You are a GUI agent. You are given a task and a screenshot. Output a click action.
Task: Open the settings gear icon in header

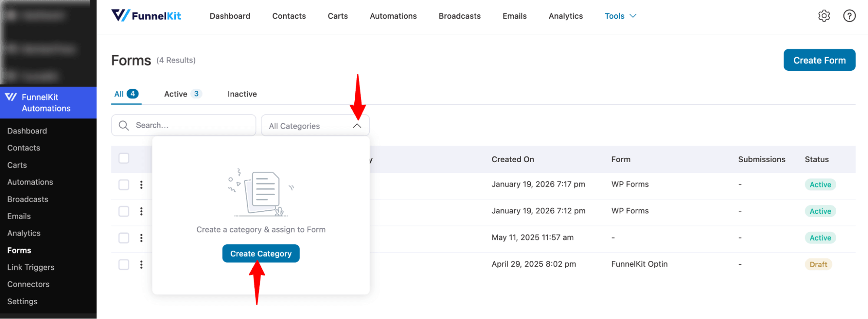[x=824, y=16]
